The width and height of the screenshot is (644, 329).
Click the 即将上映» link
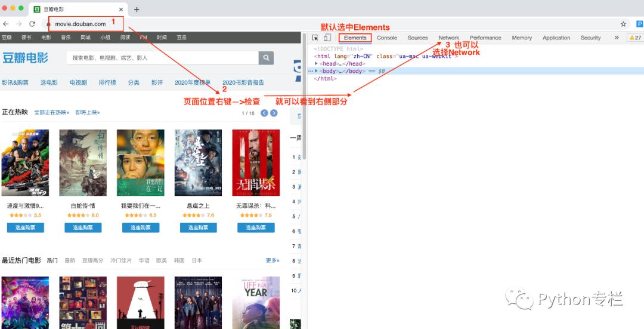pos(88,112)
